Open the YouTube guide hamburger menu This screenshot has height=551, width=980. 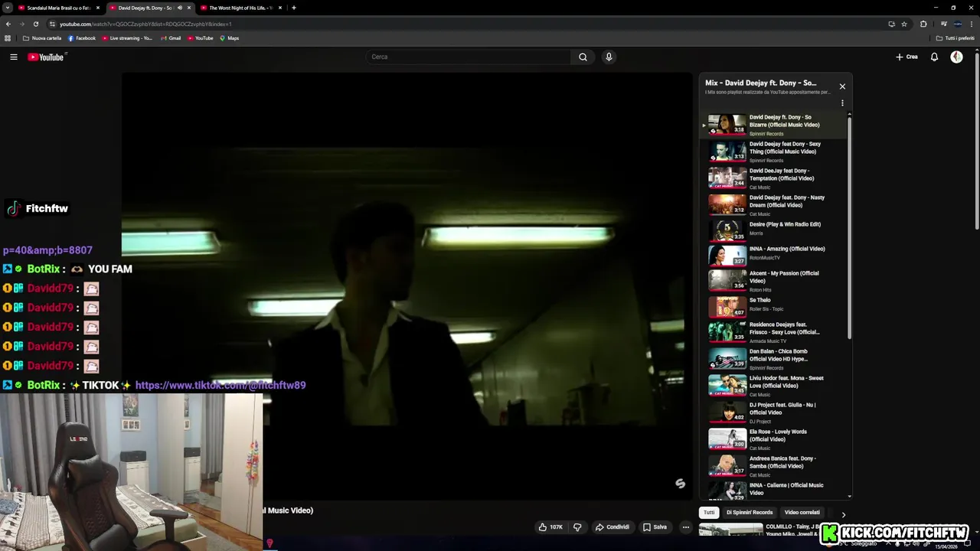[13, 57]
